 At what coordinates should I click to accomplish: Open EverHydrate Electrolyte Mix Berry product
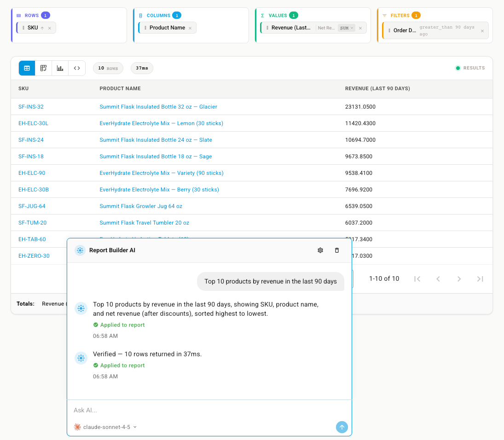point(159,190)
